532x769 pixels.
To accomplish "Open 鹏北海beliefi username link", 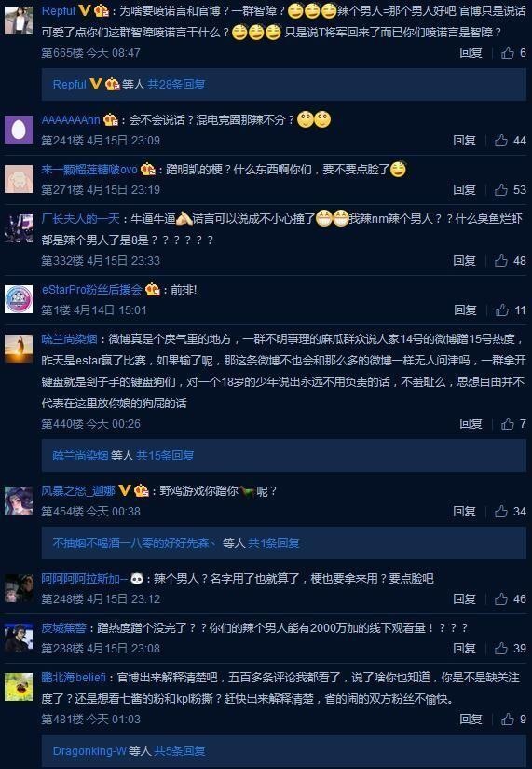I will [x=74, y=678].
